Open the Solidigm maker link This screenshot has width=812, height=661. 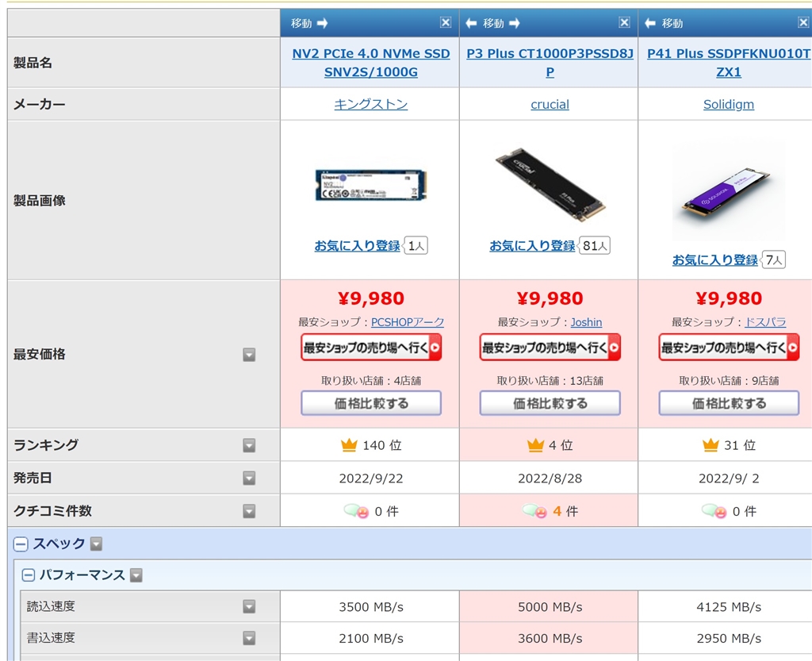point(729,105)
